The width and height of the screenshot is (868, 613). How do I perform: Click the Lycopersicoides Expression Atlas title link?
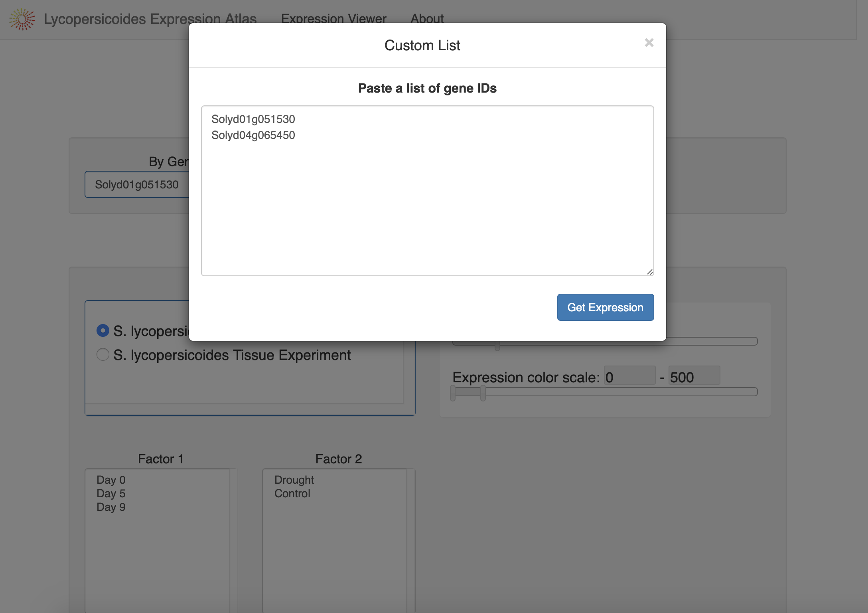coord(150,19)
